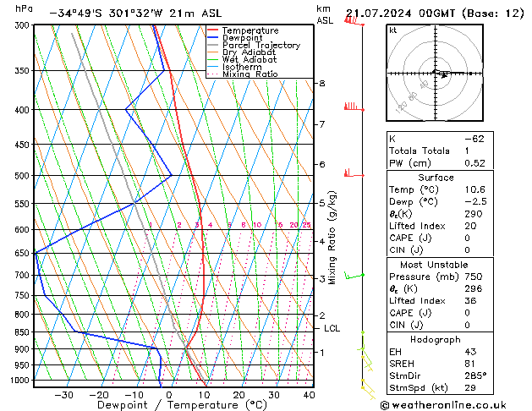Click the 'Surface' section header
The height and width of the screenshot is (411, 532).
[436, 178]
